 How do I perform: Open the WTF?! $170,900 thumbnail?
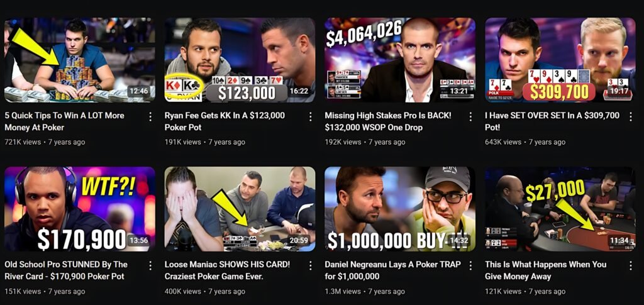(x=80, y=209)
